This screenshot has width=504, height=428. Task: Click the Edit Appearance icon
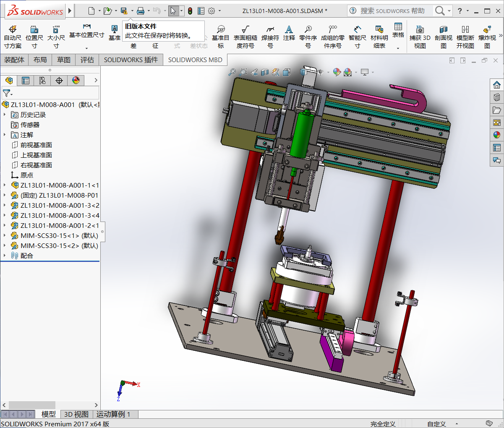point(337,72)
